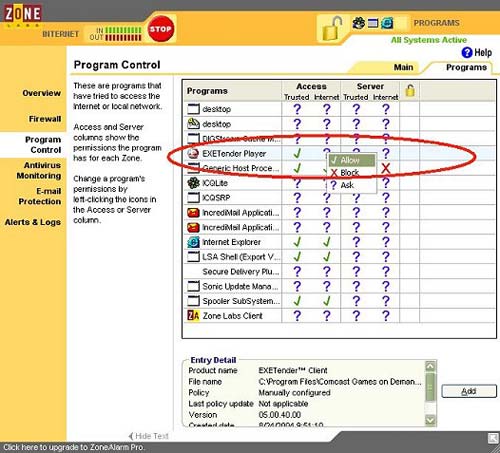Toggle Access Trusted permission for first desktop

click(x=297, y=109)
